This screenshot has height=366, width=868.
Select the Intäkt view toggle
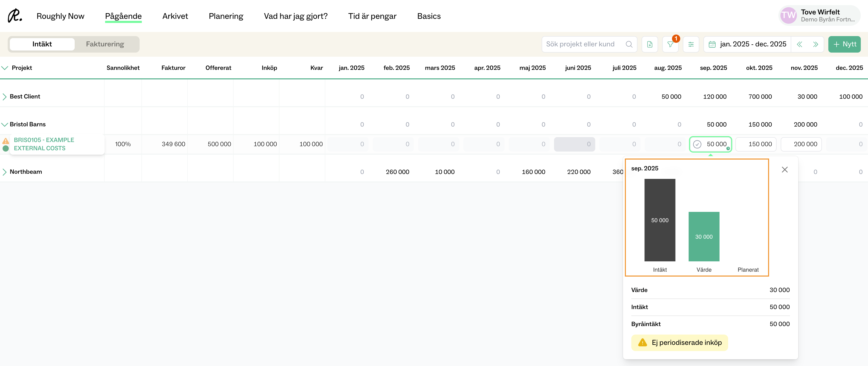(x=42, y=44)
